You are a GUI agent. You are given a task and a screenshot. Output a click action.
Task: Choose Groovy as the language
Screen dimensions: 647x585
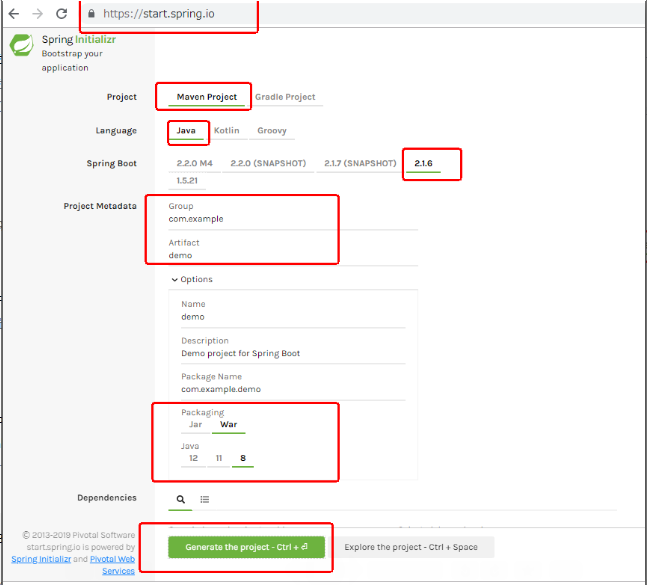click(x=272, y=131)
